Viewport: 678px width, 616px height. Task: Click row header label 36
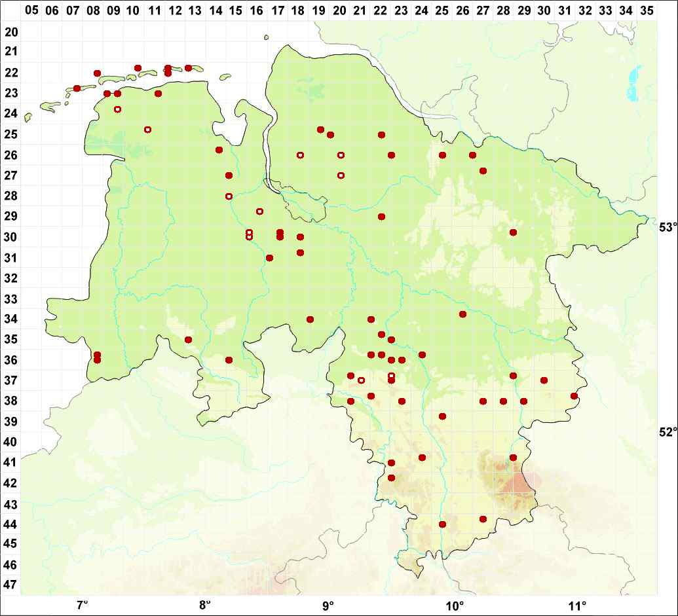(11, 360)
